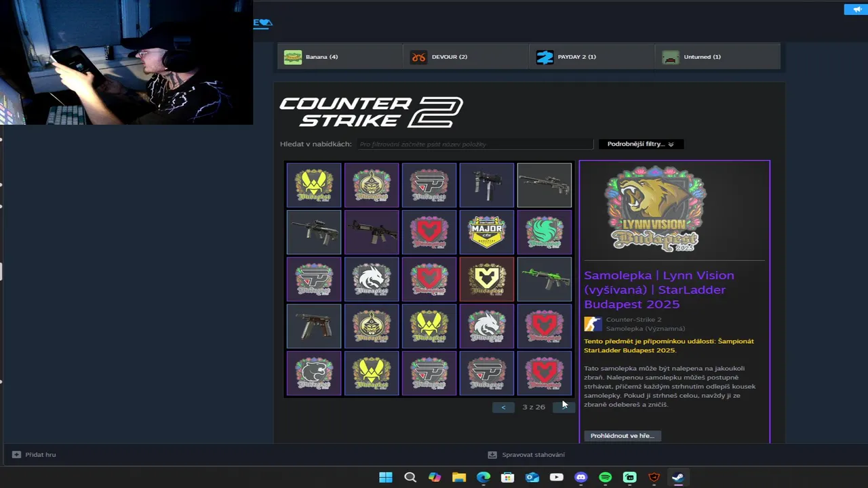Open Windows taskbar search
This screenshot has height=488, width=868.
click(410, 477)
